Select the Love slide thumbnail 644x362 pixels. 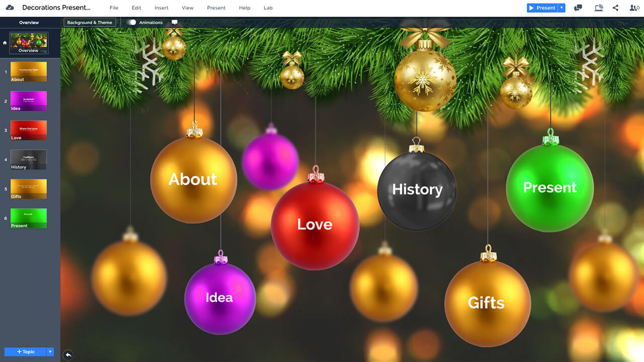pyautogui.click(x=29, y=130)
